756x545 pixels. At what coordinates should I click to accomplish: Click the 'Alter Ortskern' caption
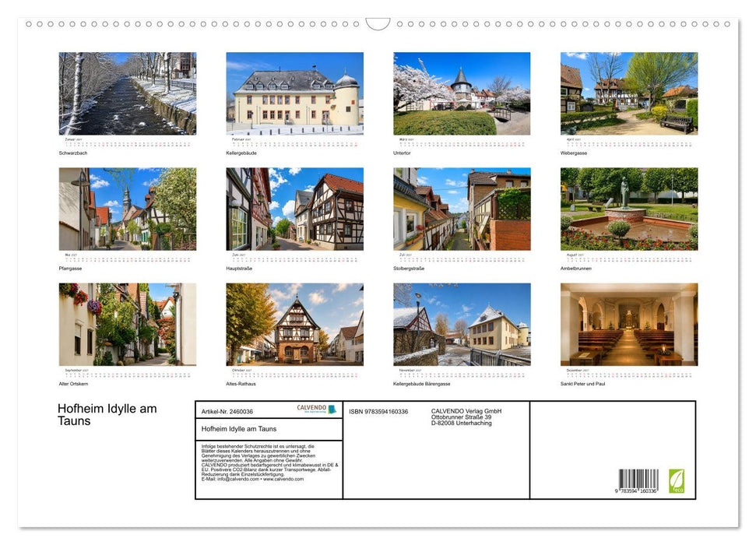73,384
